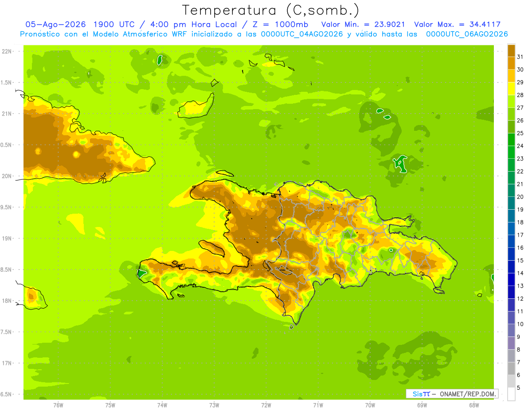
Task: Click the "21N" latitude axis label
Action: (7, 114)
